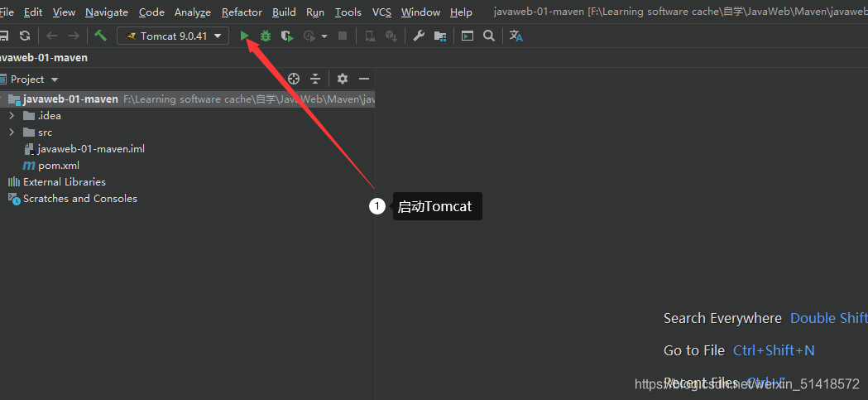The width and height of the screenshot is (868, 400).
Task: Hide the Project panel with minus icon
Action: [x=364, y=79]
